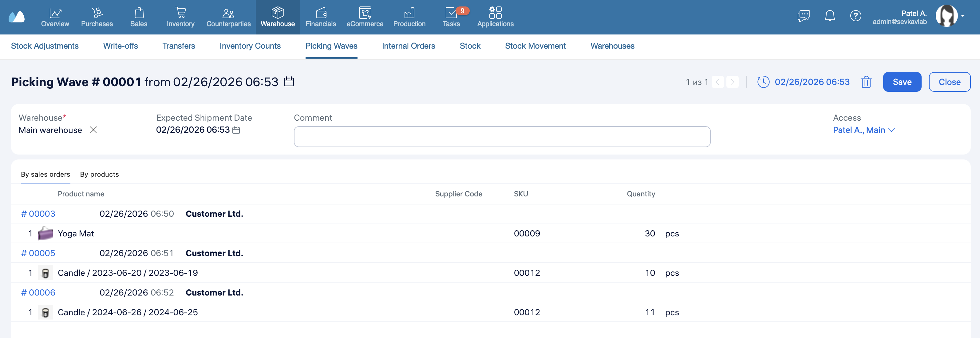Image resolution: width=980 pixels, height=338 pixels.
Task: Open Expected Shipment Date calendar icon
Action: point(236,130)
